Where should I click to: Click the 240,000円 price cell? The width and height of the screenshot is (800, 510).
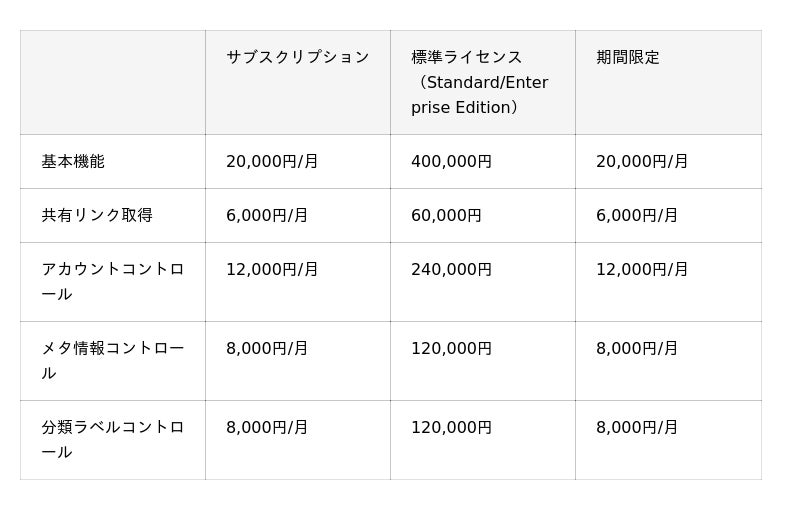click(x=451, y=270)
